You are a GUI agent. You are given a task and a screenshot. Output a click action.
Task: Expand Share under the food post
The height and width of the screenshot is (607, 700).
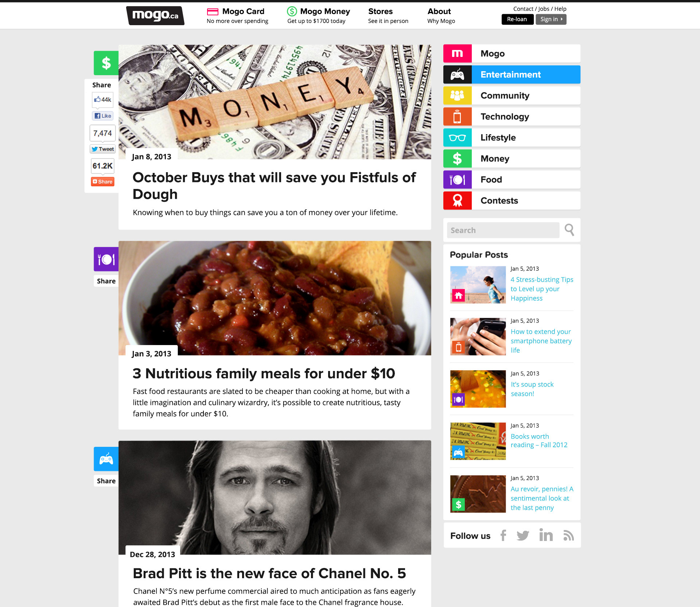(x=106, y=281)
